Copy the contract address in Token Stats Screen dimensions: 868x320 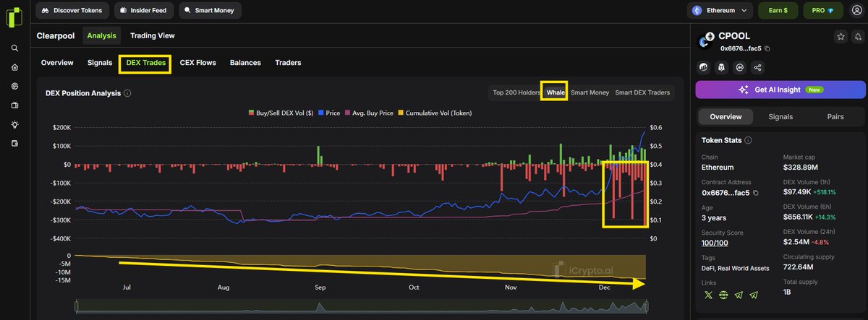pos(757,193)
